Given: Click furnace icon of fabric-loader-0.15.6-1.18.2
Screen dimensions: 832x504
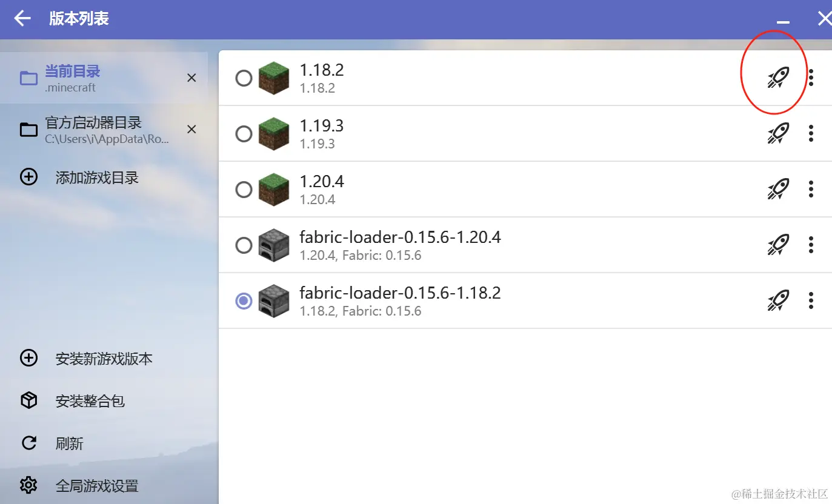Looking at the screenshot, I should pyautogui.click(x=274, y=301).
